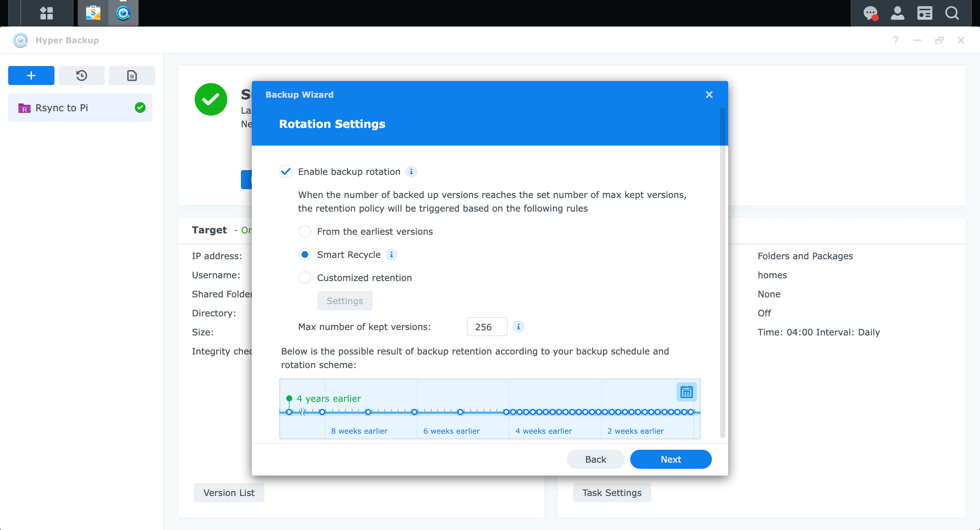
Task: Click the Settings button for Customized retention
Action: click(x=344, y=301)
